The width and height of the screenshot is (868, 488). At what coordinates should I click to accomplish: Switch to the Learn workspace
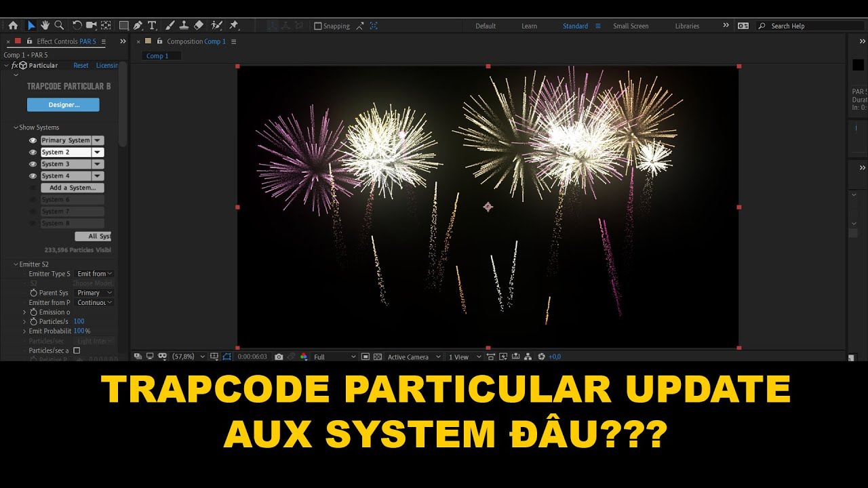pyautogui.click(x=530, y=26)
